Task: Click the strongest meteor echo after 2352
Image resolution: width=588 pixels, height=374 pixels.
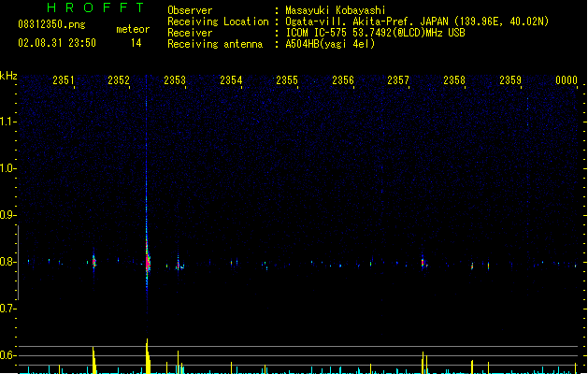Action: pyautogui.click(x=148, y=261)
